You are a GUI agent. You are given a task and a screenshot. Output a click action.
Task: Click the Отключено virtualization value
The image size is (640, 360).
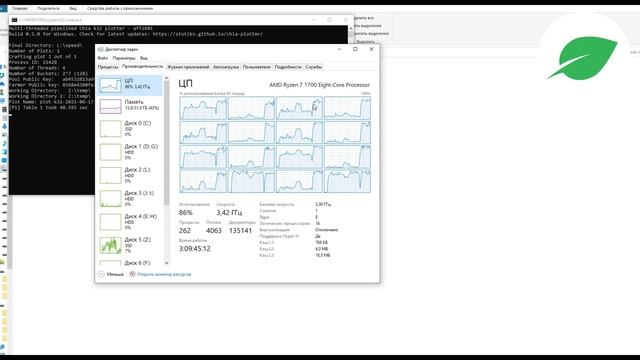click(x=327, y=230)
